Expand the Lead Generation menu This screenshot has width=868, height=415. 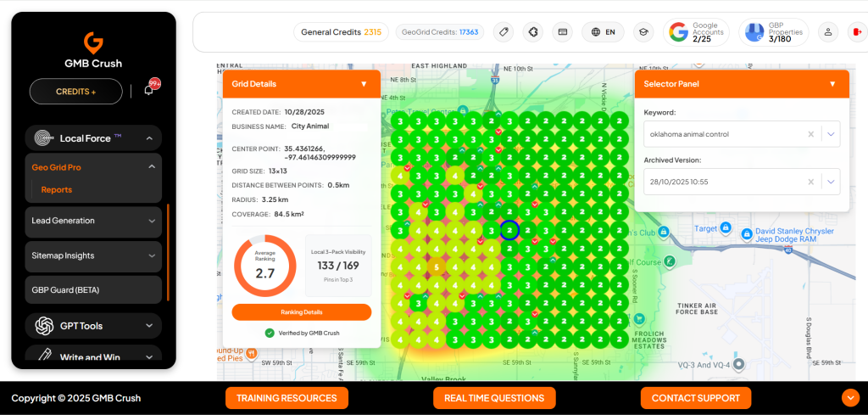click(93, 221)
